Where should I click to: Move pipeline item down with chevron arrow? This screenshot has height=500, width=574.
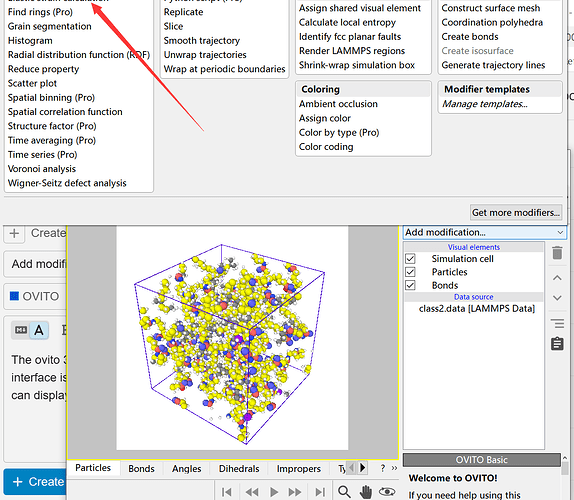tap(557, 298)
